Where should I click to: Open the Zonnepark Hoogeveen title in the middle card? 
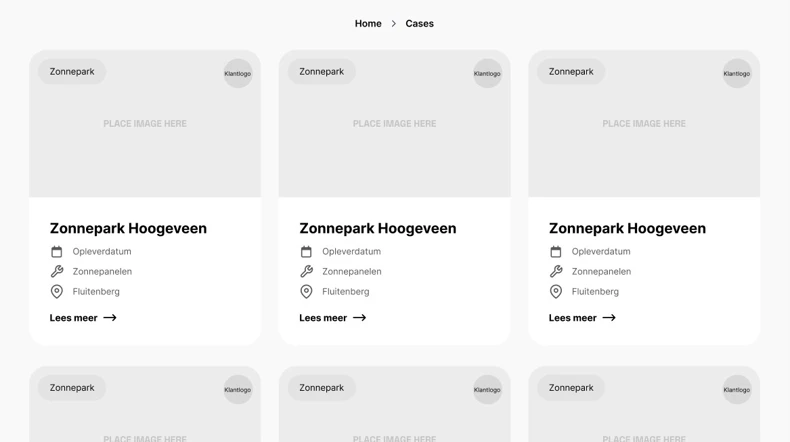(377, 228)
